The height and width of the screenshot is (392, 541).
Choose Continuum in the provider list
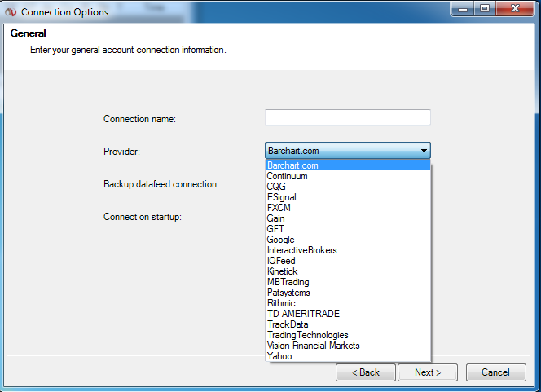point(288,176)
